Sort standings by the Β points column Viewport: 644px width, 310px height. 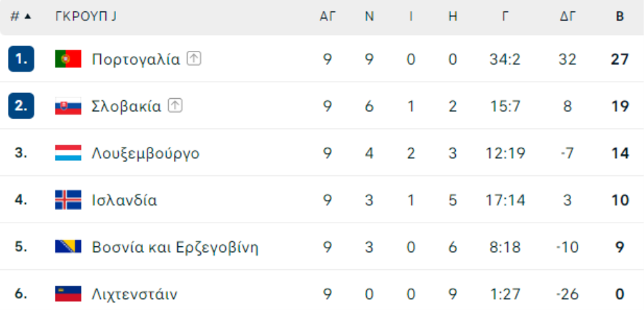(620, 16)
